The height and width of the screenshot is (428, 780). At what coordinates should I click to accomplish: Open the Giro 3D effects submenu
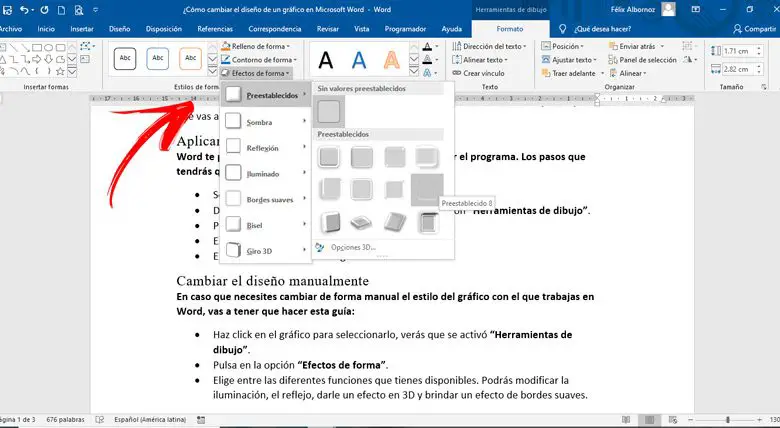(266, 251)
